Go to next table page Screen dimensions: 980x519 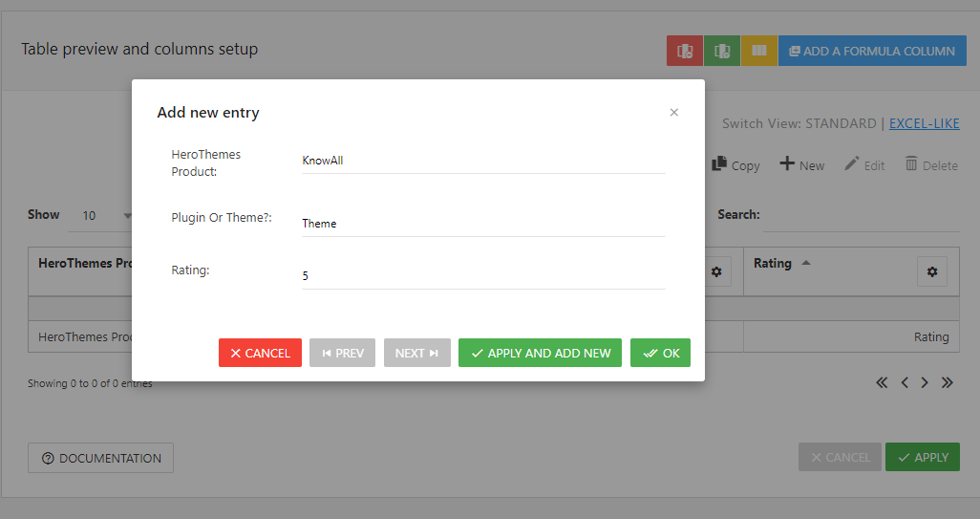pos(925,382)
